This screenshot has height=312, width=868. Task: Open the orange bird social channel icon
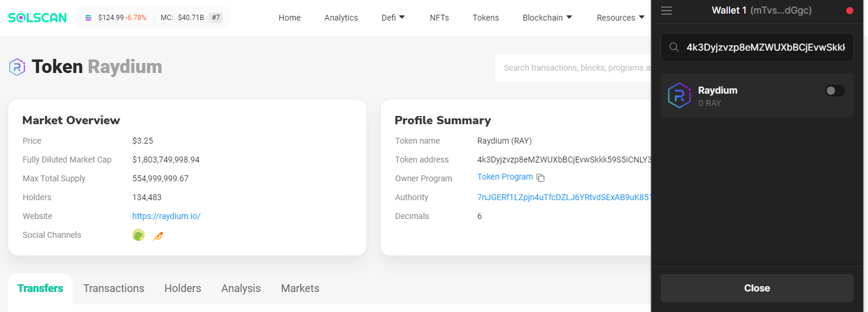pos(157,235)
